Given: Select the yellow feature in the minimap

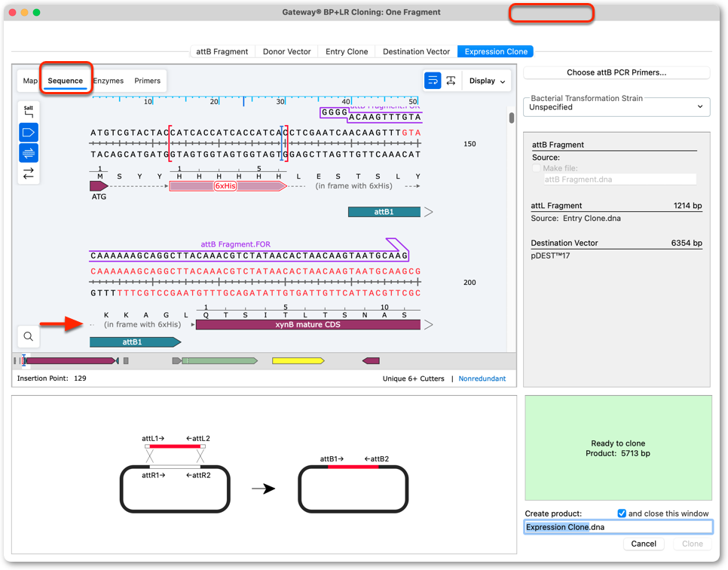Looking at the screenshot, I should pos(298,361).
